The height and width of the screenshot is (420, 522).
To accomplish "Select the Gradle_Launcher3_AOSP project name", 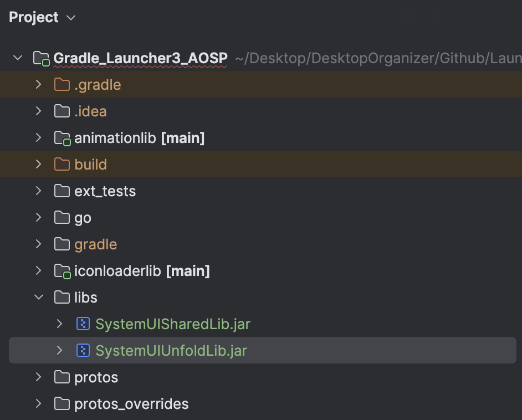I will click(141, 58).
